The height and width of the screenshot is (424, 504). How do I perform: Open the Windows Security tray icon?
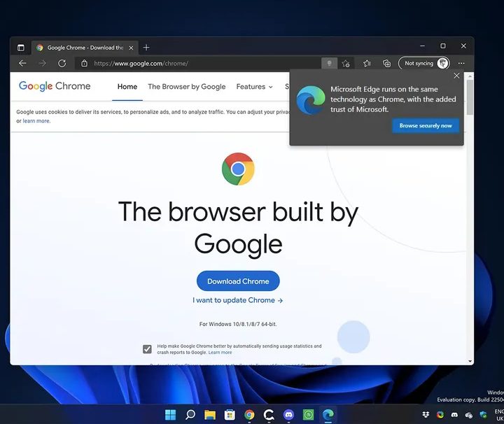click(x=483, y=415)
